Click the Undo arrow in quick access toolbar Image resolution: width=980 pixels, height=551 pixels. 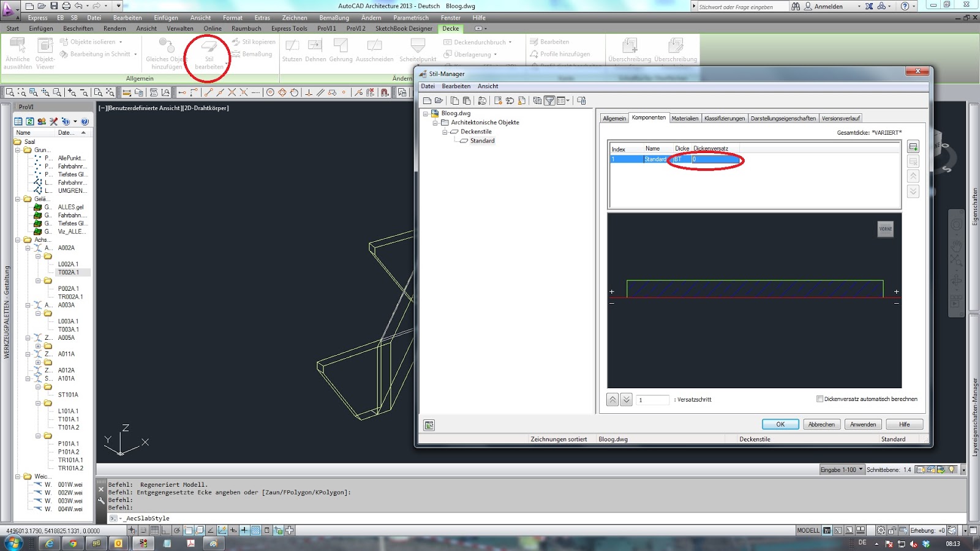(78, 6)
